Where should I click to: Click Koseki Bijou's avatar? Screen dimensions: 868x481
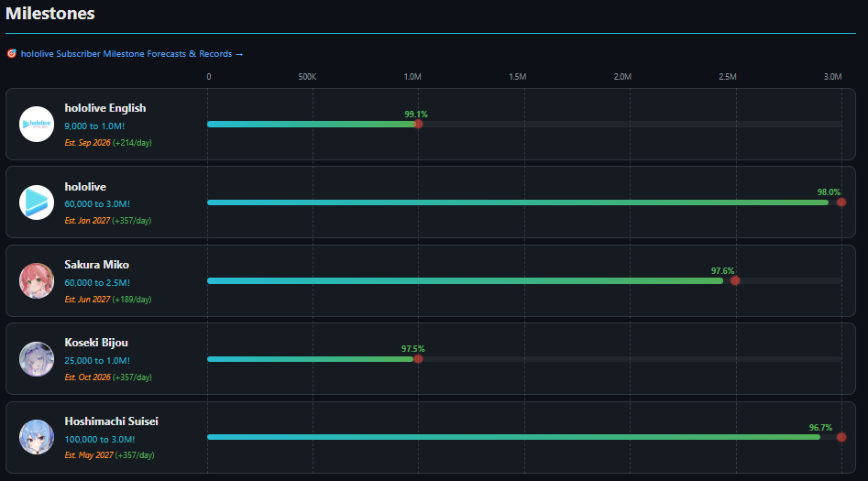pos(37,359)
